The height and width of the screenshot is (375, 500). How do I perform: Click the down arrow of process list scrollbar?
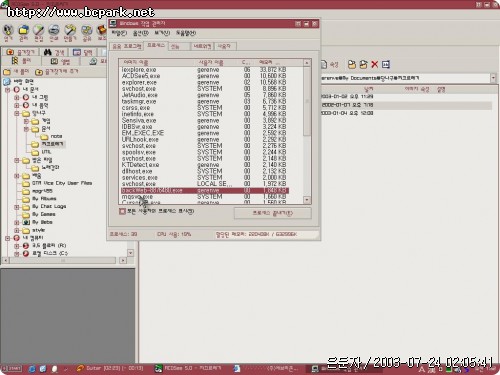pyautogui.click(x=307, y=200)
